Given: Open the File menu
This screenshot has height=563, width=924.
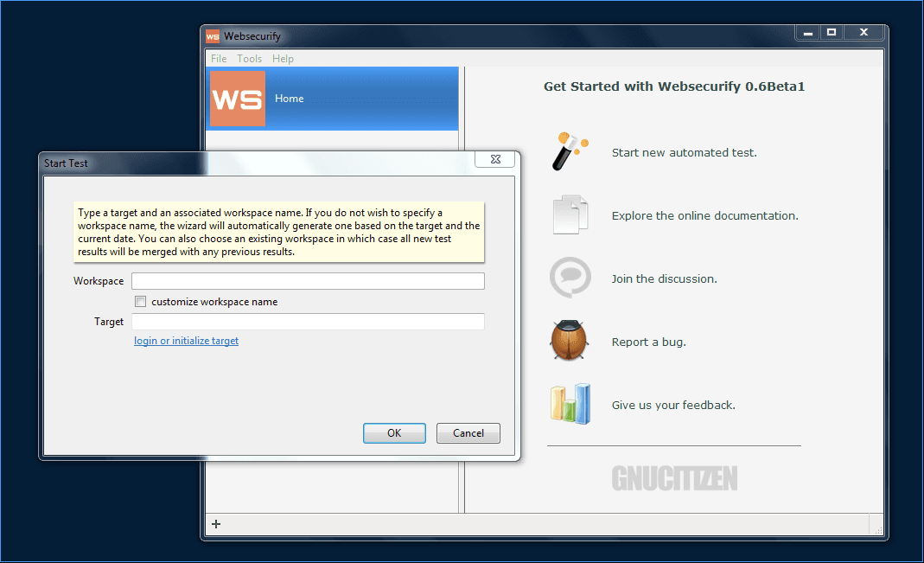Looking at the screenshot, I should 219,58.
